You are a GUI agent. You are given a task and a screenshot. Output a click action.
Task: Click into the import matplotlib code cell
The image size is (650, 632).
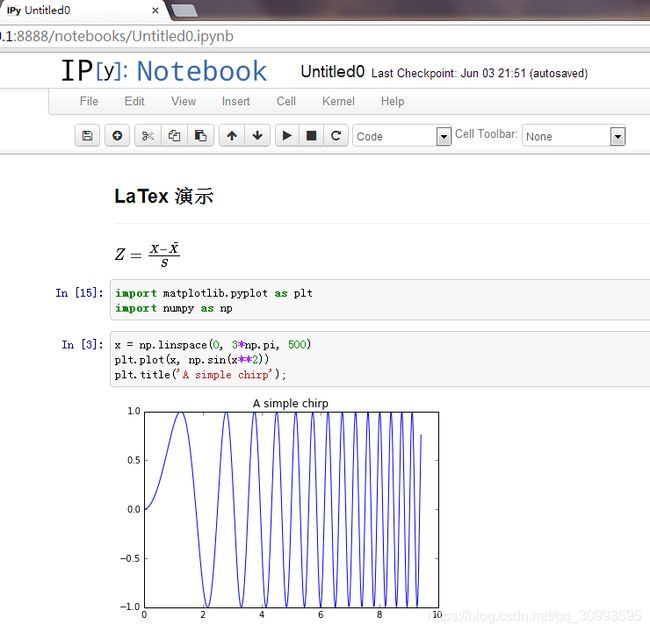[x=380, y=300]
